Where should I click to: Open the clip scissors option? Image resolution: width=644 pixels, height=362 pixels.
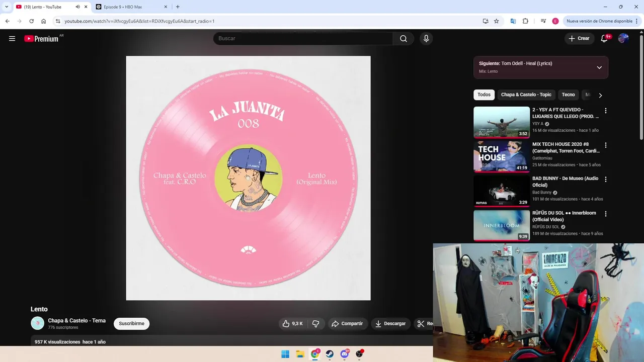coord(423,324)
